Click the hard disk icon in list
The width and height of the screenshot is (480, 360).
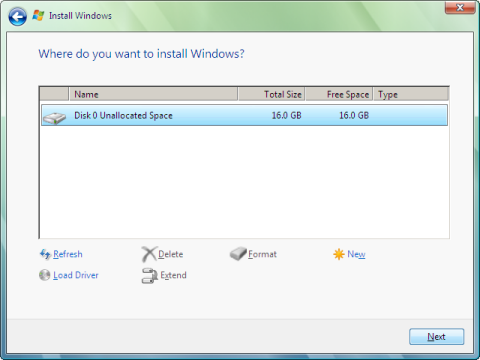click(55, 118)
